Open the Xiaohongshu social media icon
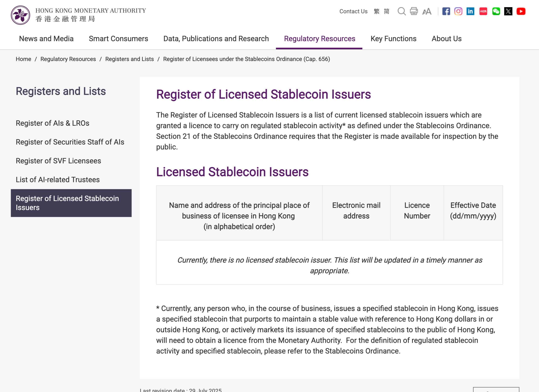Image resolution: width=539 pixels, height=392 pixels. point(483,11)
